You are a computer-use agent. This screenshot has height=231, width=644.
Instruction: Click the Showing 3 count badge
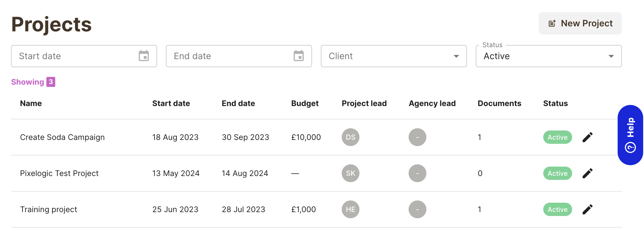pyautogui.click(x=51, y=82)
